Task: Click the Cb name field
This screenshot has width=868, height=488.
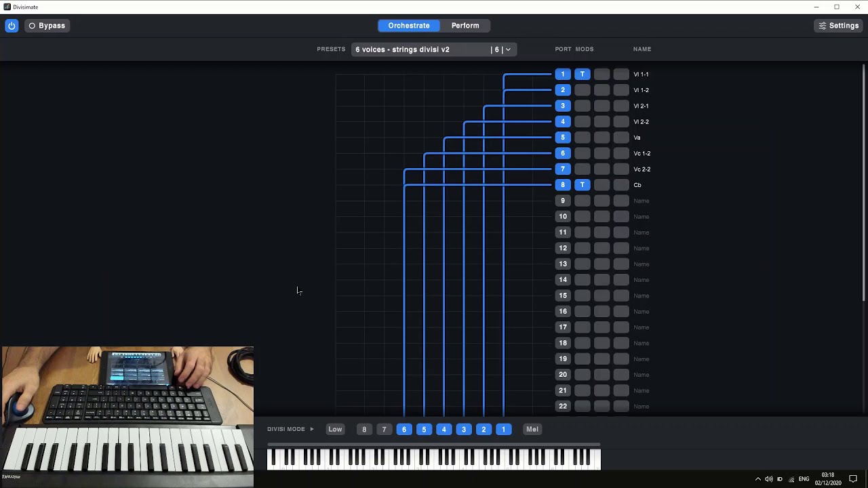Action: point(637,185)
